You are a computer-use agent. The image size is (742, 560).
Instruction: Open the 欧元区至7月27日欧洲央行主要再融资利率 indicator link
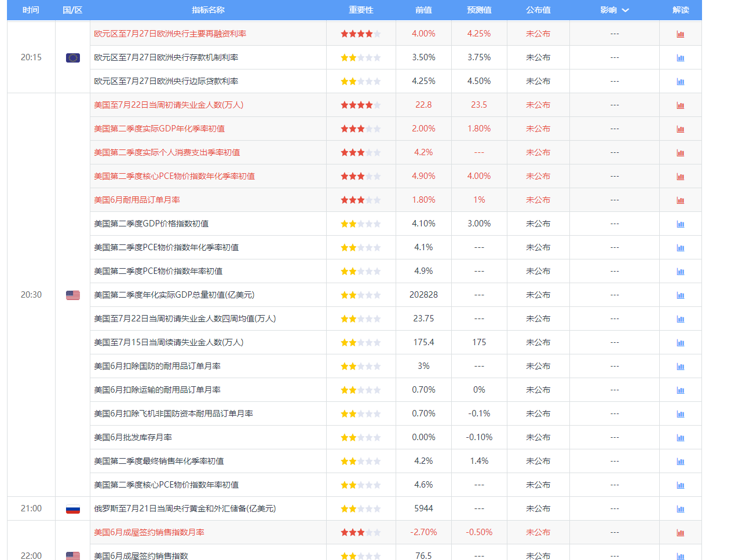[170, 34]
